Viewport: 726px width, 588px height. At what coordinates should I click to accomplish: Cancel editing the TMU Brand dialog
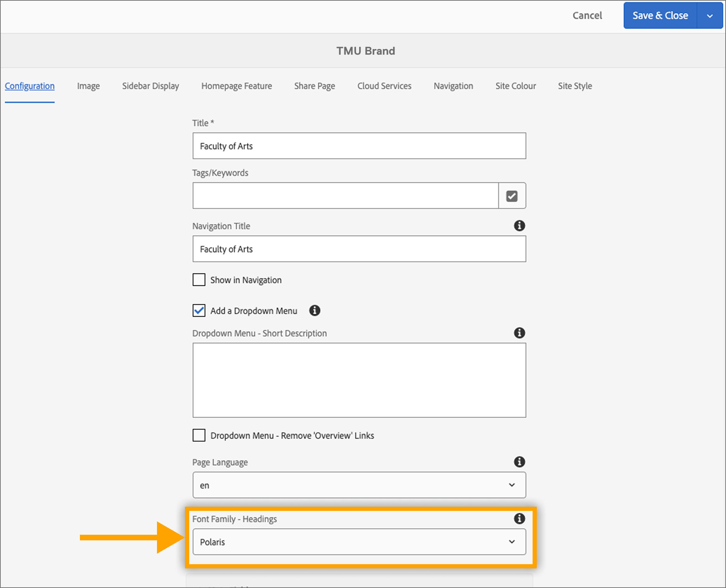tap(587, 15)
